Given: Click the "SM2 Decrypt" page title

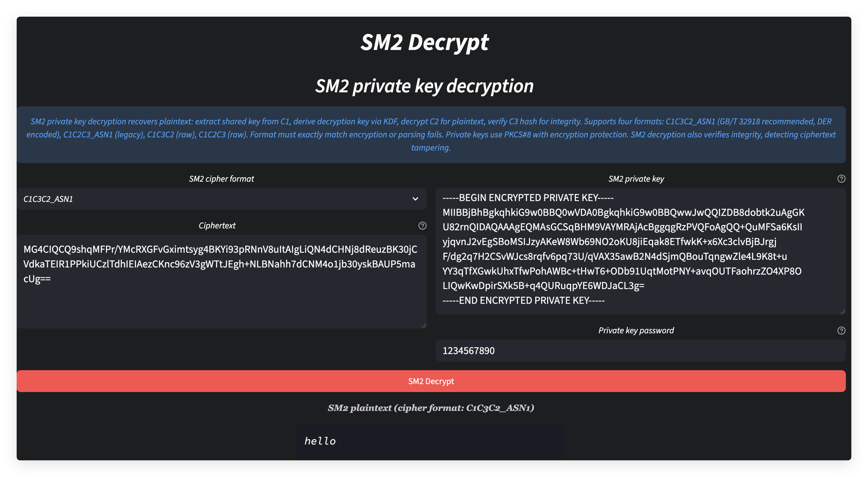Looking at the screenshot, I should pyautogui.click(x=424, y=42).
